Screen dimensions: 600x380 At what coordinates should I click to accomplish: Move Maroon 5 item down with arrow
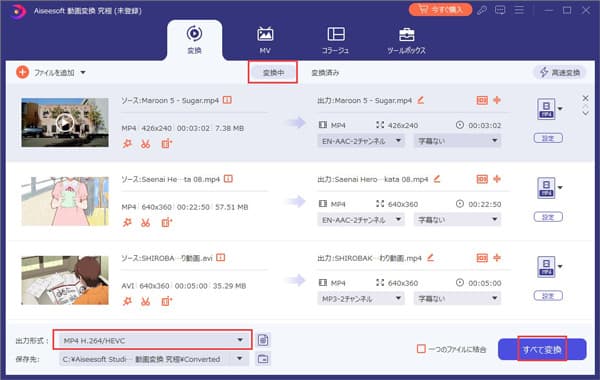(x=585, y=114)
